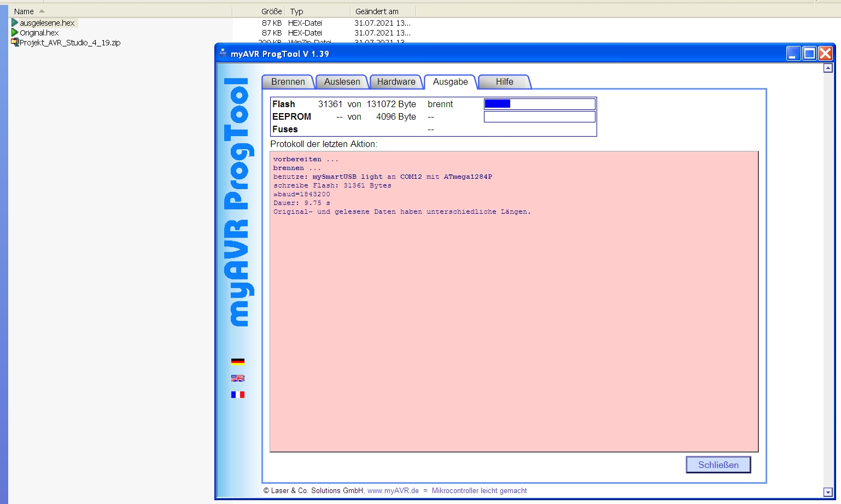Image resolution: width=841 pixels, height=504 pixels.
Task: Click the EEPROM label in status table
Action: [291, 116]
